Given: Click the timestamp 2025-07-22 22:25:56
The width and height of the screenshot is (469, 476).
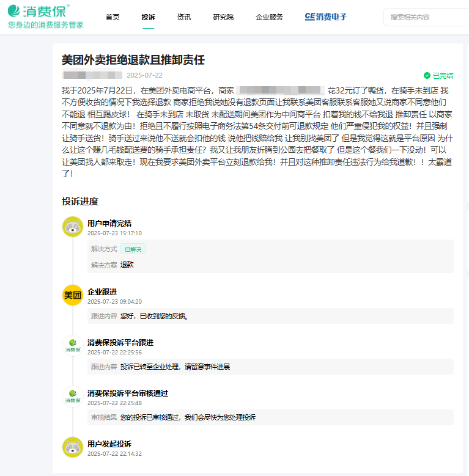Looking at the screenshot, I should [x=114, y=352].
